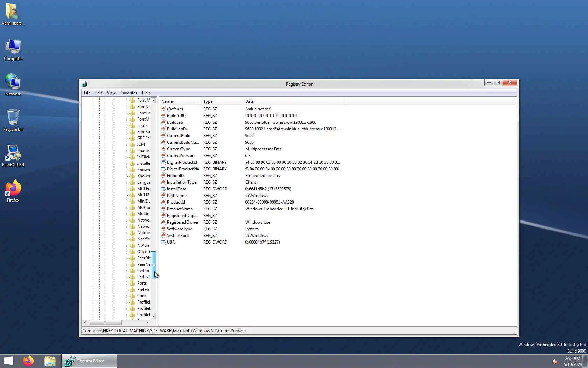Expand the FontLink tree node
Screen dimensions: 588x368
pyautogui.click(x=126, y=113)
